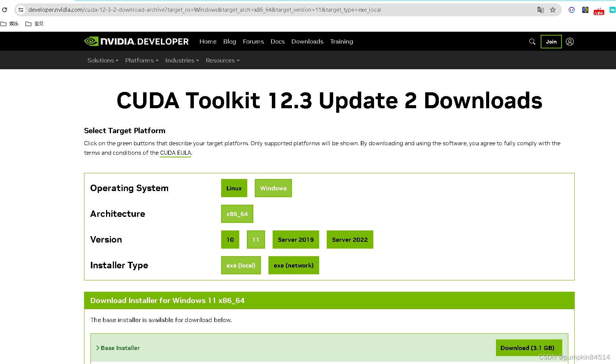
Task: Expand the Platforms dropdown
Action: (x=142, y=60)
